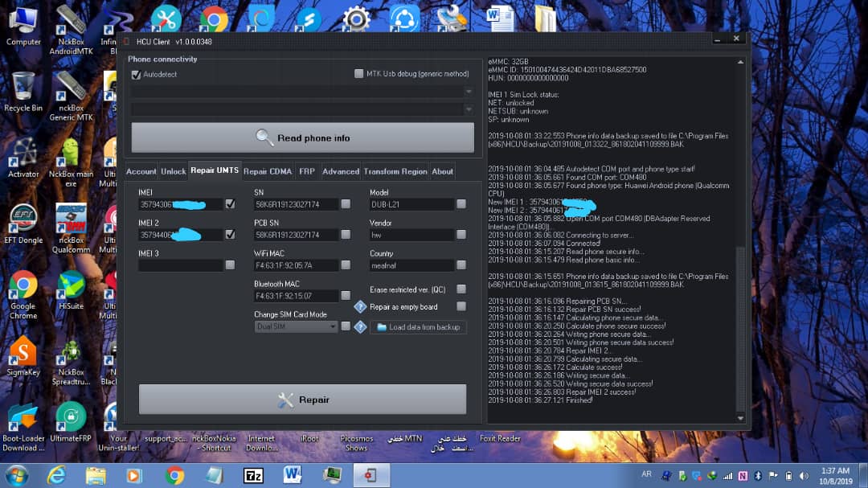This screenshot has height=488, width=868.
Task: Open Recycle Bin desktop icon
Action: pos(23,92)
